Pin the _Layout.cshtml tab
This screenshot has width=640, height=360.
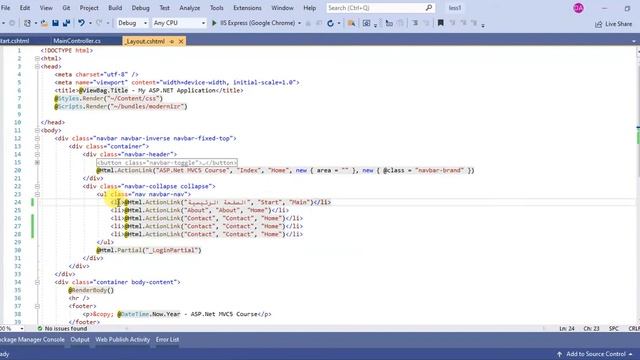point(172,41)
